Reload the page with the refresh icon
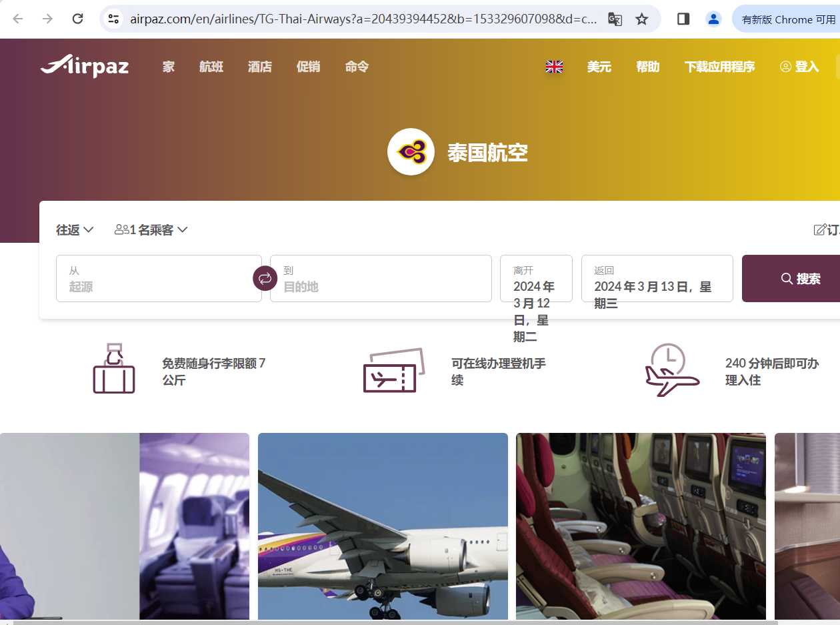840x625 pixels. (77, 19)
